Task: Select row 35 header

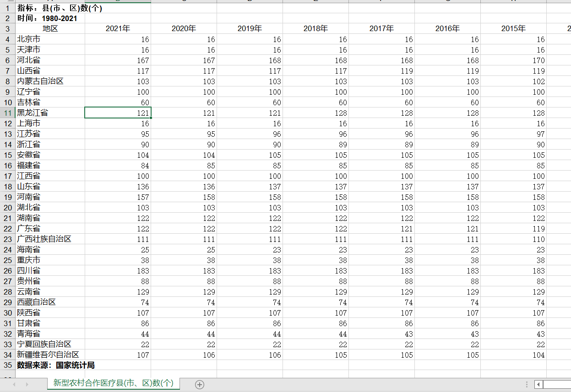Action: (8, 365)
